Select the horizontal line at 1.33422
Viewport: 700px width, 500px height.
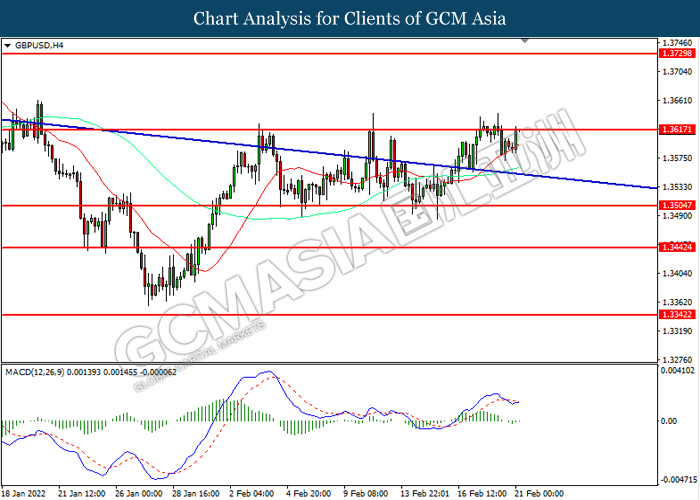coord(329,315)
